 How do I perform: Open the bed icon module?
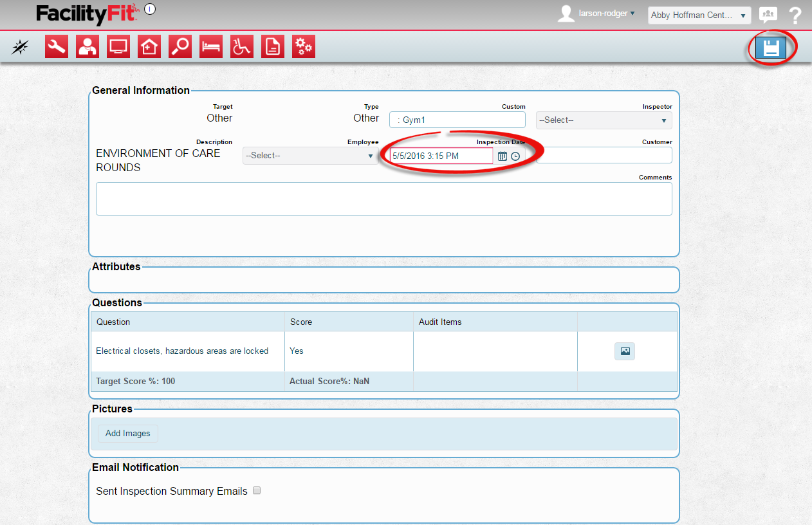pos(211,47)
